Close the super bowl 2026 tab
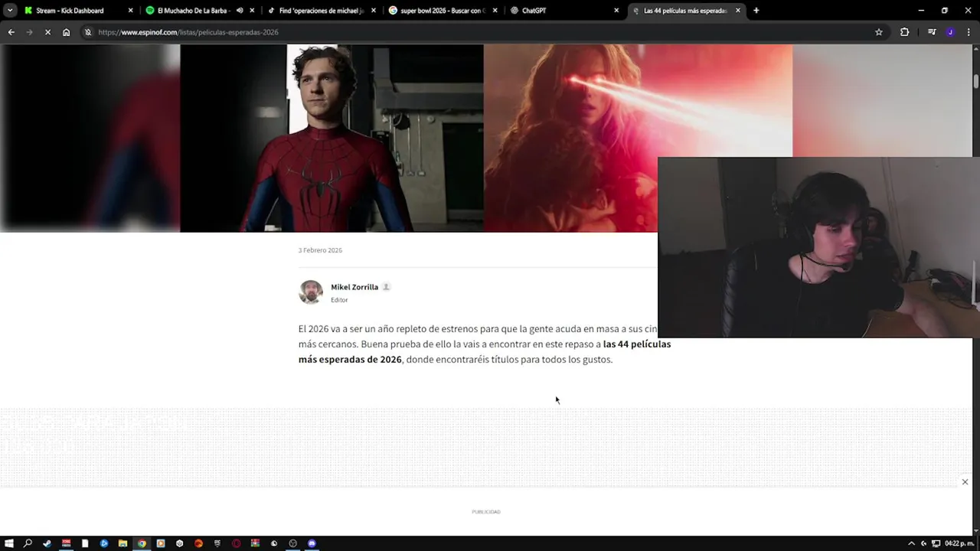This screenshot has width=980, height=551. click(x=495, y=11)
